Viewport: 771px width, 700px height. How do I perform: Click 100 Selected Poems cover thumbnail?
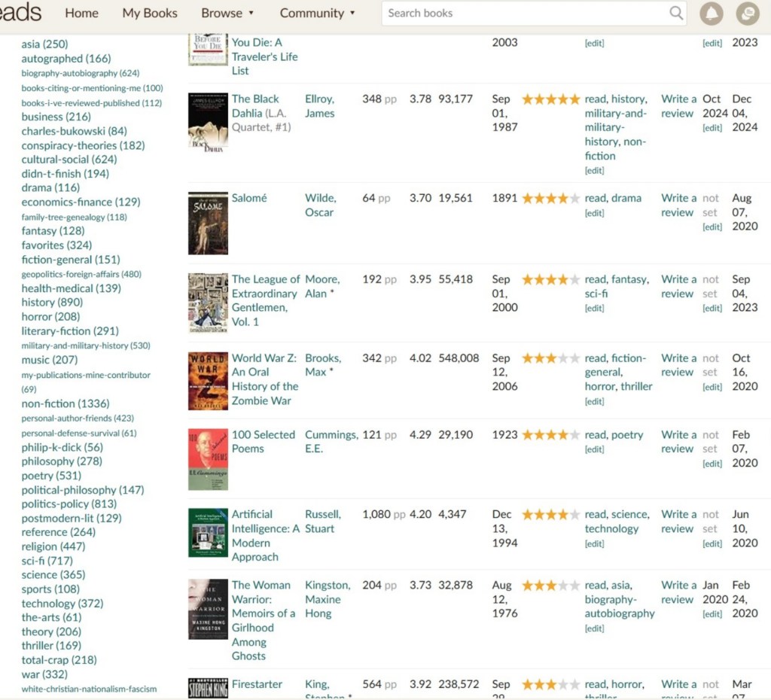(x=208, y=459)
